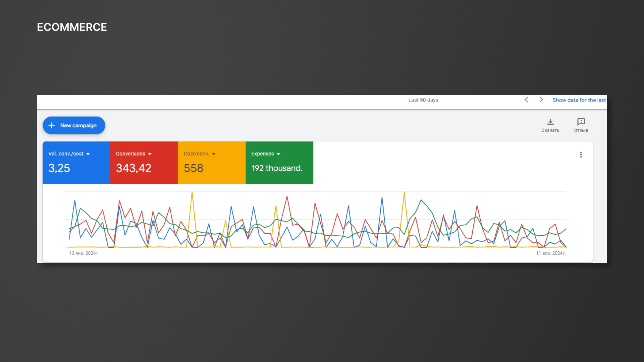Go to next date range arrow
The width and height of the screenshot is (644, 362).
click(x=541, y=100)
